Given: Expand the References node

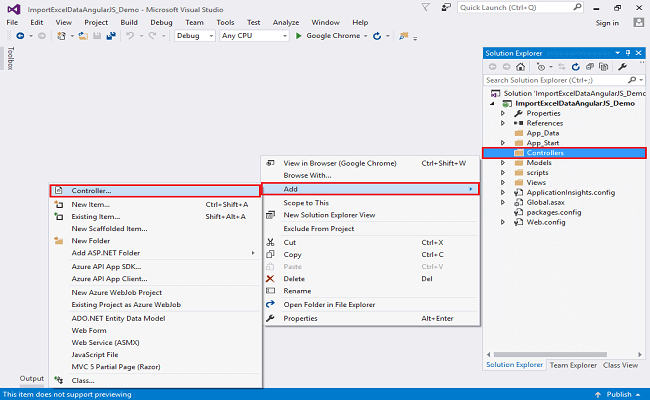Looking at the screenshot, I should (x=503, y=123).
